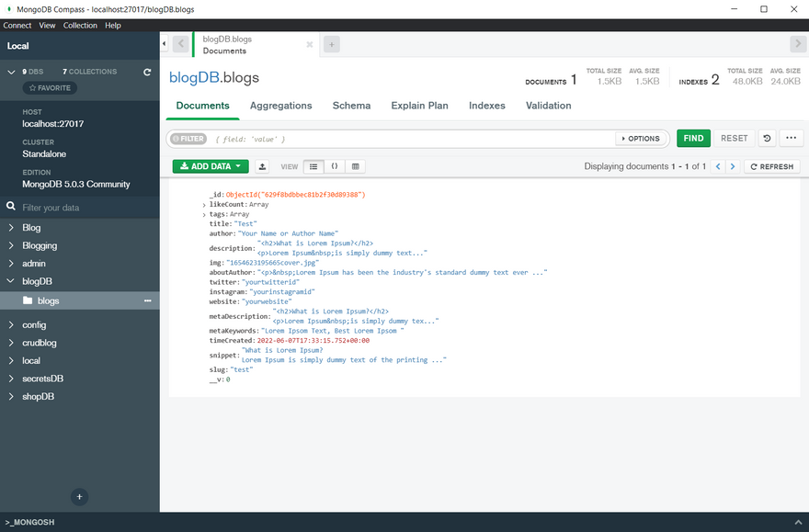Refresh the databases list in sidebar

147,72
